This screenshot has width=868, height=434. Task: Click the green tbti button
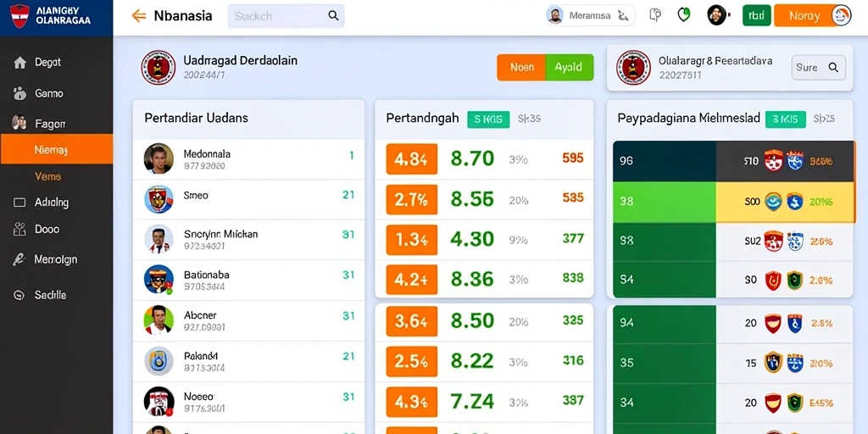point(757,15)
